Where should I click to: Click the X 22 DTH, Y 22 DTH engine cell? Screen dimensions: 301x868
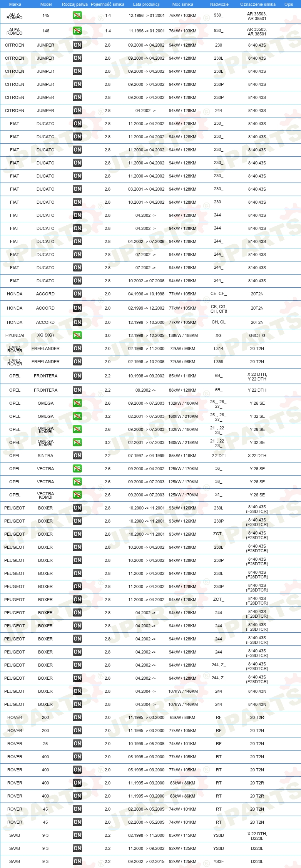coord(257,377)
